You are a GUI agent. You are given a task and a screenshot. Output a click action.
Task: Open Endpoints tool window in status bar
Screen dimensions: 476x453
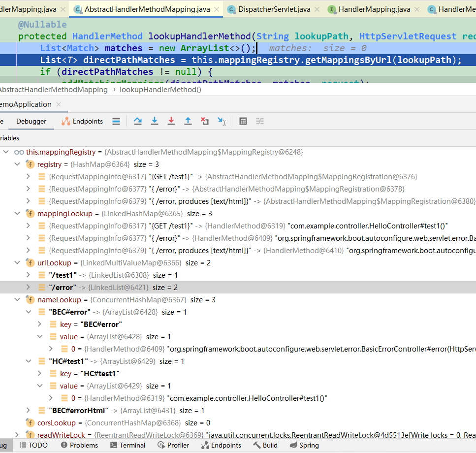pyautogui.click(x=222, y=445)
